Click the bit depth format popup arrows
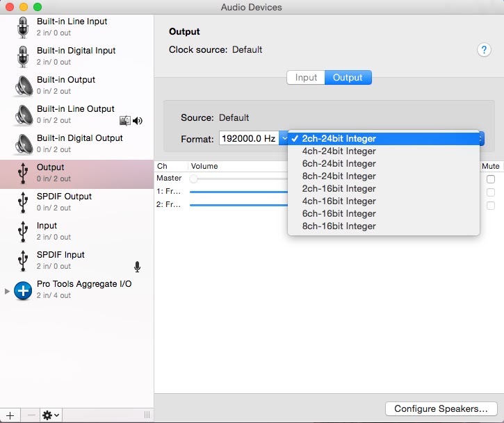 coord(481,138)
